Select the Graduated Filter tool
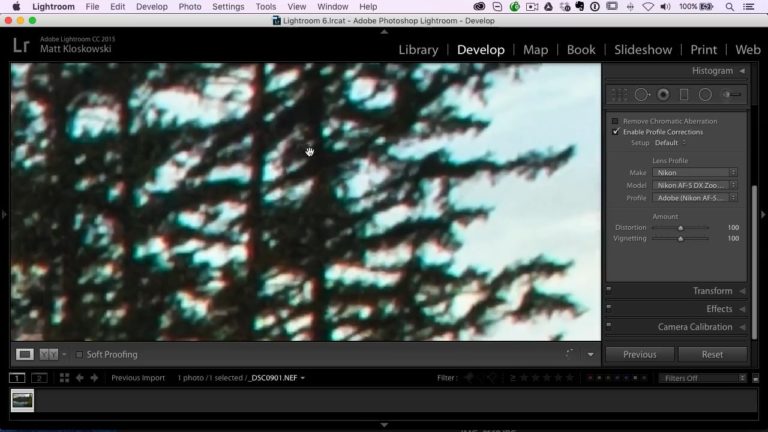This screenshot has height=432, width=768. coord(684,95)
